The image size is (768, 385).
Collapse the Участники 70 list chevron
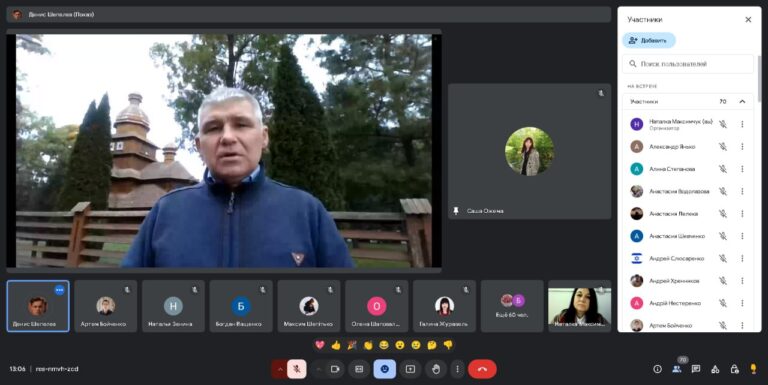click(x=742, y=101)
